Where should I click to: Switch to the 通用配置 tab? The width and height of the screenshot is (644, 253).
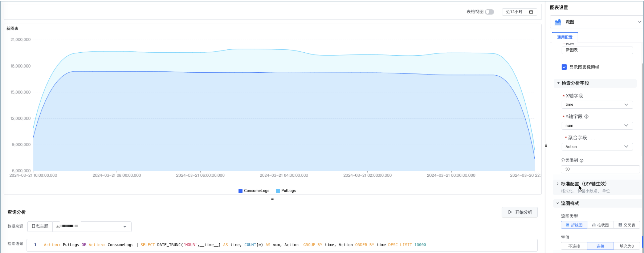[564, 37]
